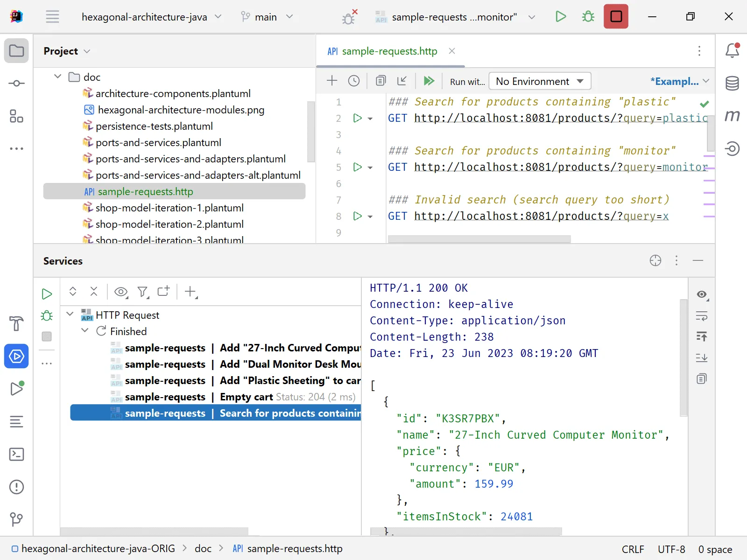Collapse the Finished node
Screen dimensions: 747x560
pyautogui.click(x=85, y=330)
